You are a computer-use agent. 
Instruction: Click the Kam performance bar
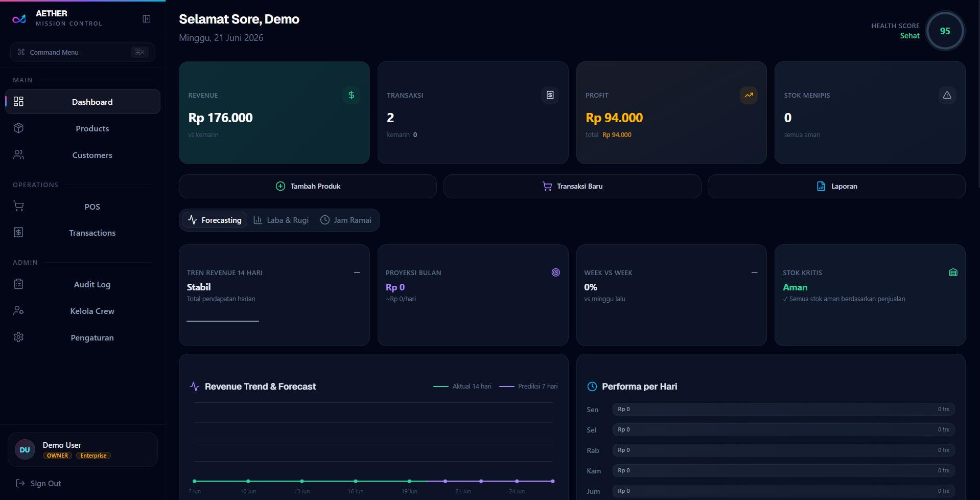783,470
